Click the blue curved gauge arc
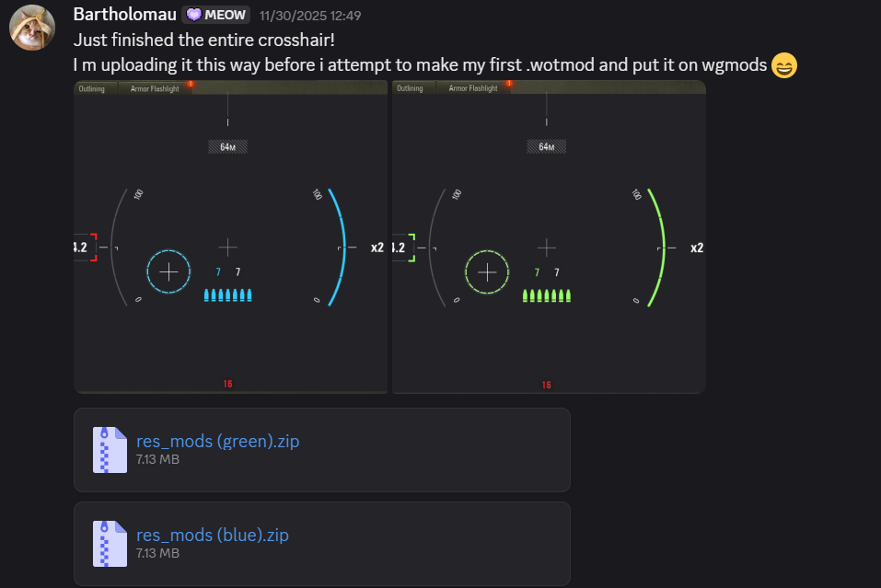 337,248
